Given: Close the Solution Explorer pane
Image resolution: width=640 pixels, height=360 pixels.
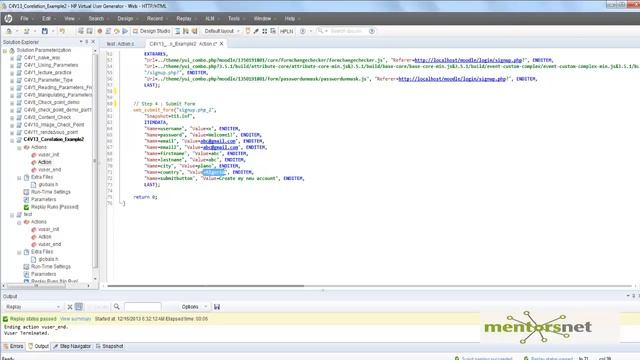Looking at the screenshot, I should pyautogui.click(x=93, y=42).
